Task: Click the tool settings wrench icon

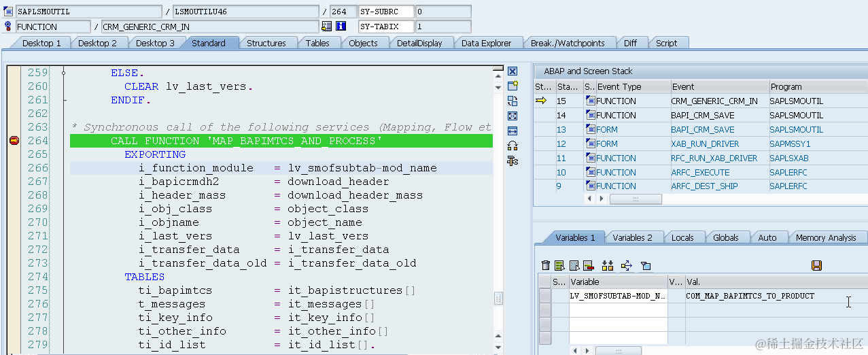Action: [513, 160]
